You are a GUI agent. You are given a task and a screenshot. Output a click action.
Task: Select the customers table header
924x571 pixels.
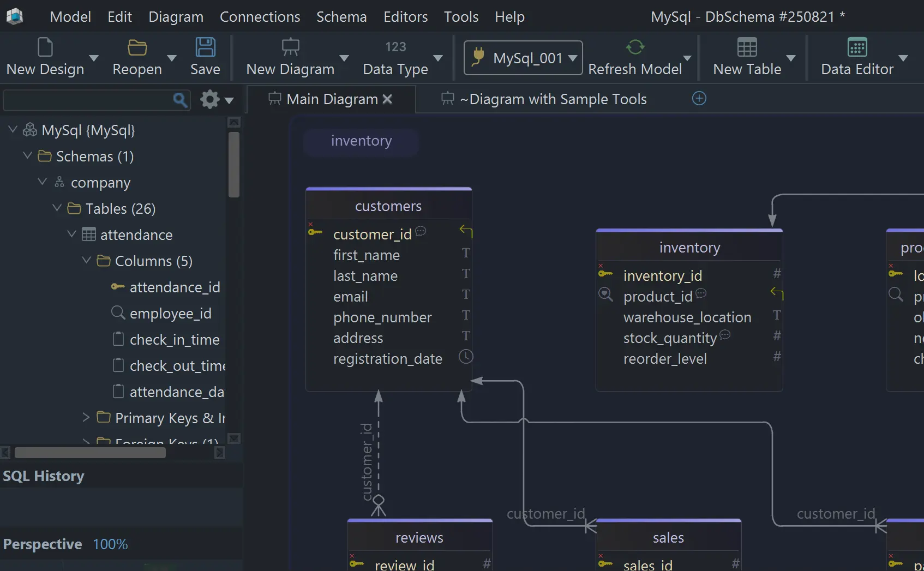pos(388,206)
